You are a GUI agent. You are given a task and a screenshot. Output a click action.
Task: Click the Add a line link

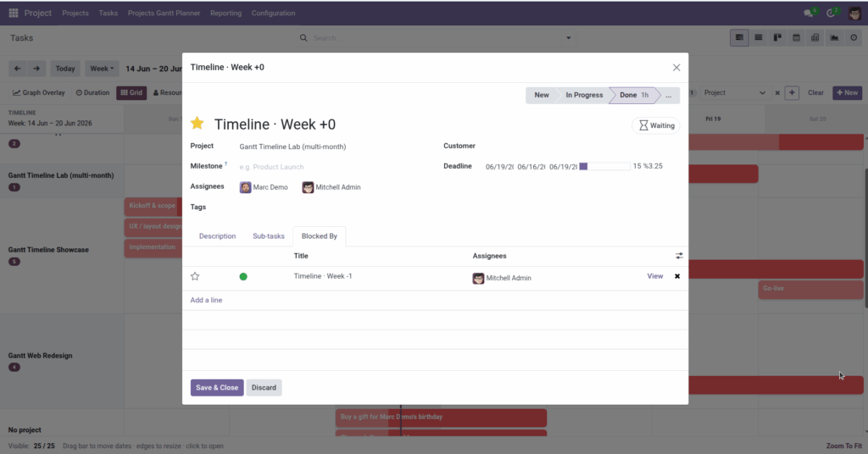[206, 300]
